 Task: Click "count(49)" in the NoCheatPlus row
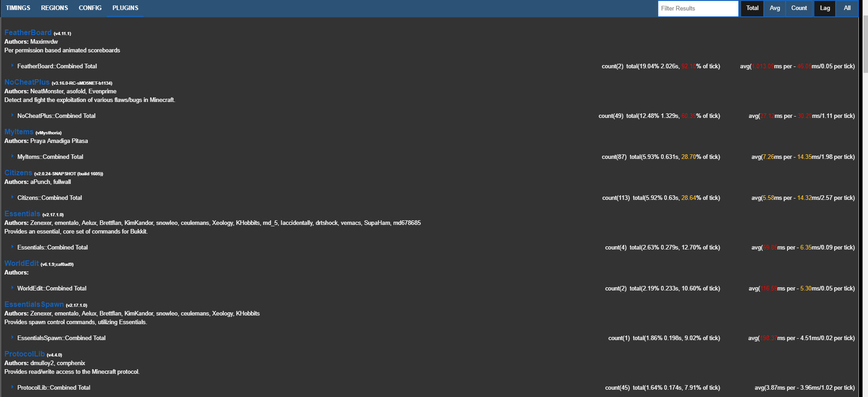click(611, 116)
